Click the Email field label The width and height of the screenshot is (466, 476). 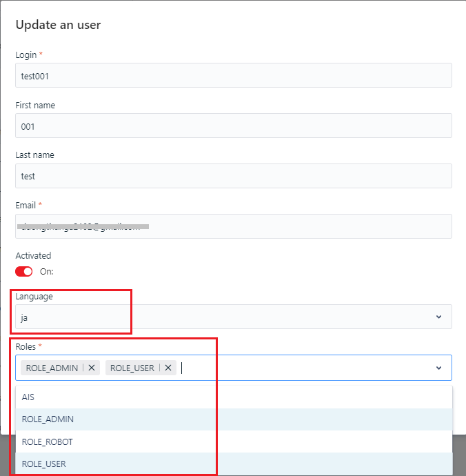point(26,205)
